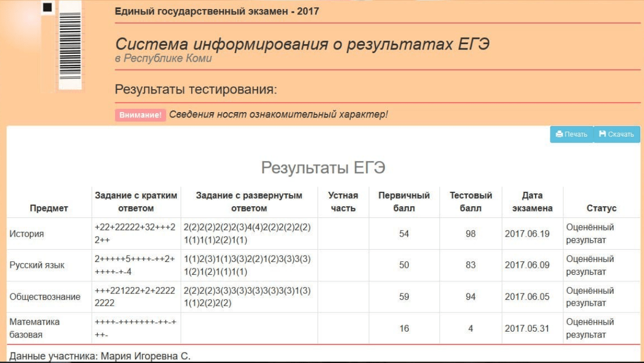This screenshot has height=363, width=644.
Task: Download results with the Скачать button
Action: click(x=616, y=134)
